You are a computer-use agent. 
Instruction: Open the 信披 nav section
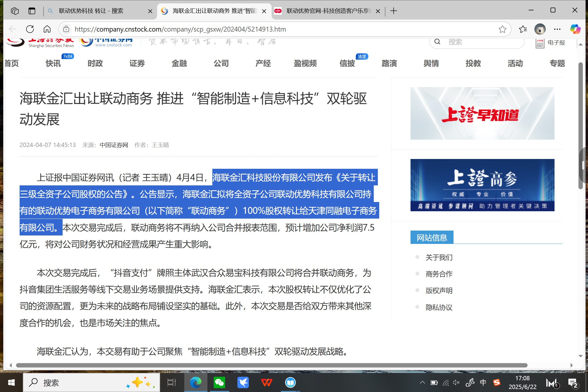347,63
